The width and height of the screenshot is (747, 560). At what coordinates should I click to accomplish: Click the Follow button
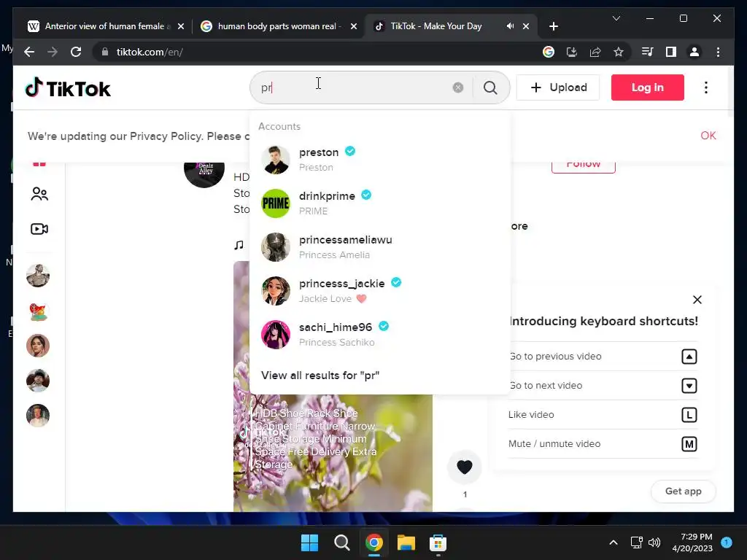(x=583, y=166)
